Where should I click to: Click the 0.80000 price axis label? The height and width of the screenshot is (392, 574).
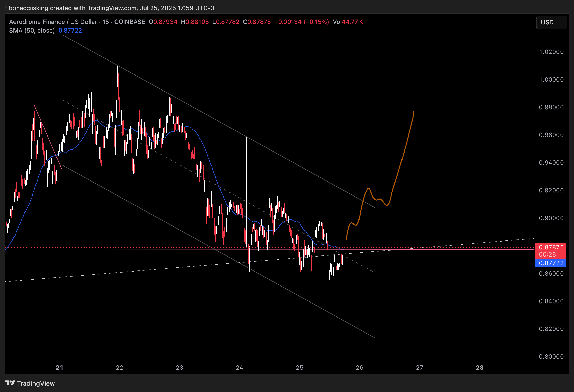pos(551,357)
